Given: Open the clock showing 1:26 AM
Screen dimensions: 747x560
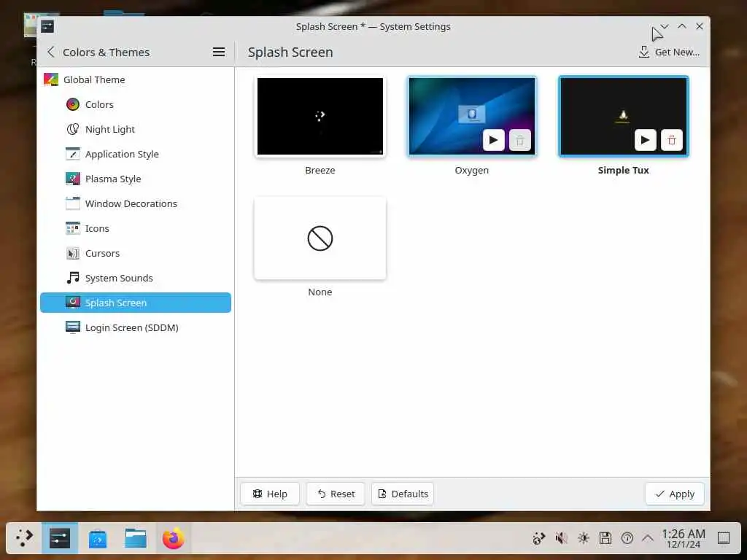Looking at the screenshot, I should tap(683, 538).
